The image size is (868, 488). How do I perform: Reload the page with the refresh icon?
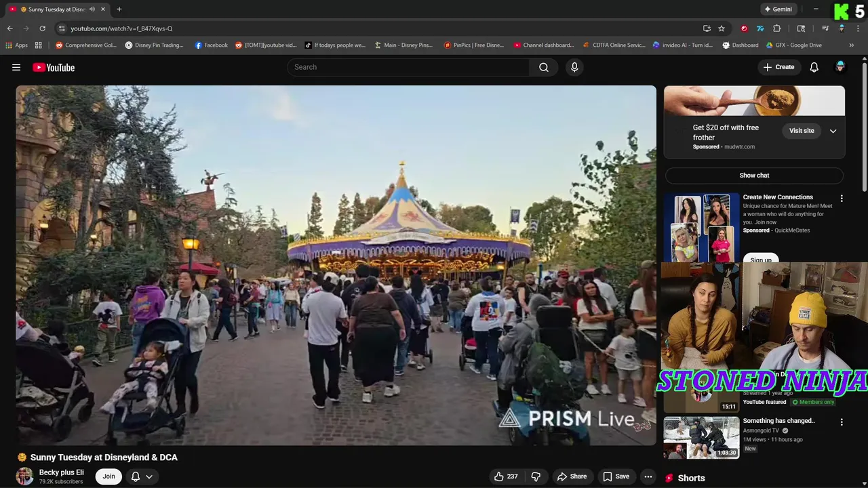(42, 28)
